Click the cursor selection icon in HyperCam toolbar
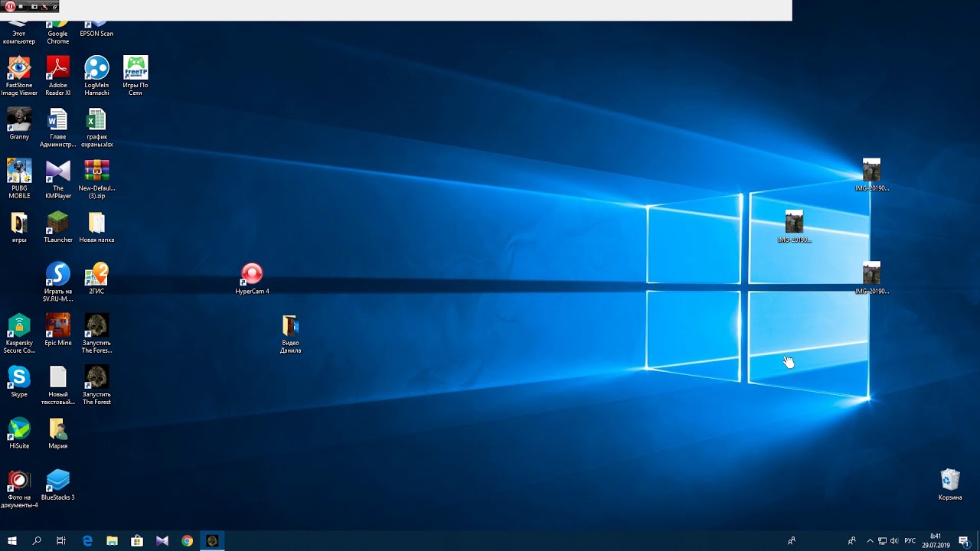The image size is (980, 551). (44, 6)
